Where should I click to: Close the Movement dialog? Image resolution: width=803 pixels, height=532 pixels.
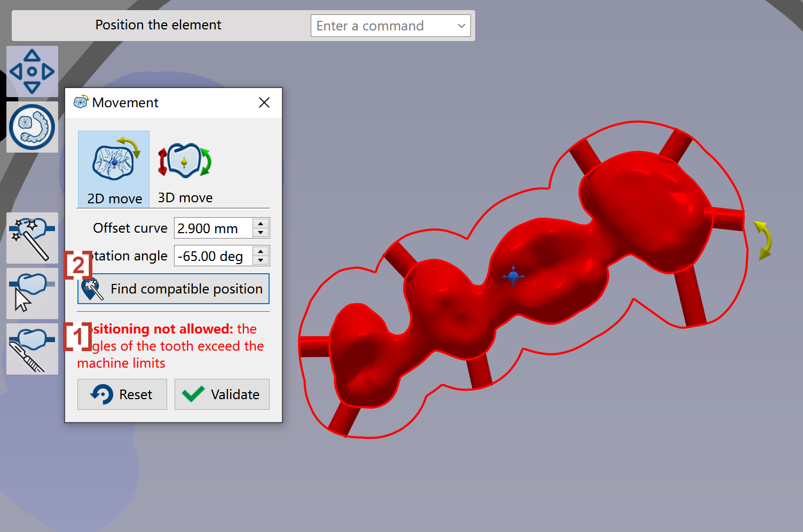pos(264,102)
